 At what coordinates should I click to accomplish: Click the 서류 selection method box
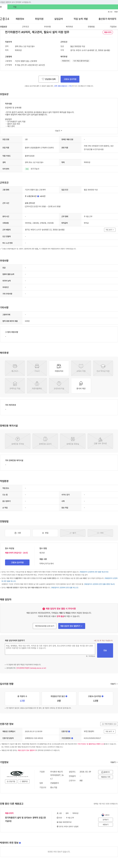click(18, 533)
